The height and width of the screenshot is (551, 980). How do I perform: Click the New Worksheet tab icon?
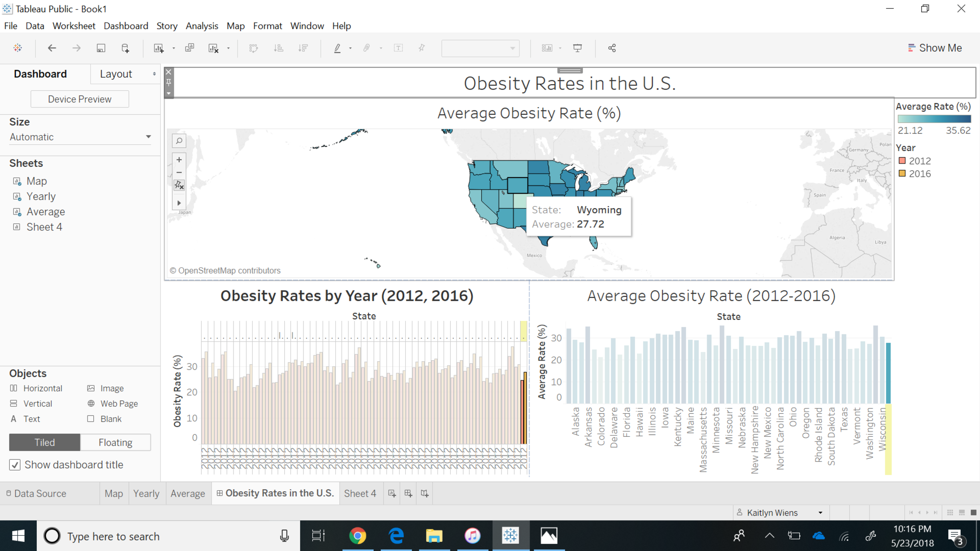coord(392,493)
